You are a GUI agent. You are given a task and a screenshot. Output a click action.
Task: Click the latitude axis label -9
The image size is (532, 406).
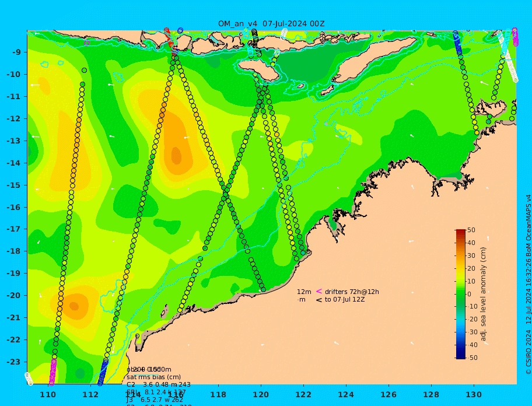click(x=17, y=52)
